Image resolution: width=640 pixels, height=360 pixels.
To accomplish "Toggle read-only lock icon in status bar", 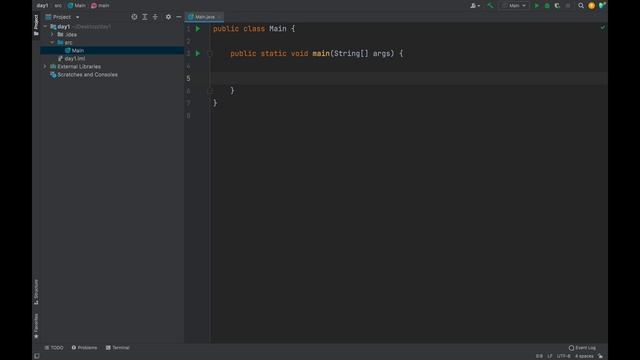I will [600, 356].
